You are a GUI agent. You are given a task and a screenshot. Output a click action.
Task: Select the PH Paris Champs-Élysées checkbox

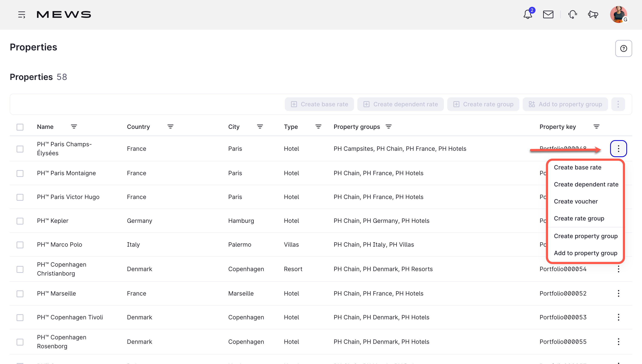[x=20, y=149]
